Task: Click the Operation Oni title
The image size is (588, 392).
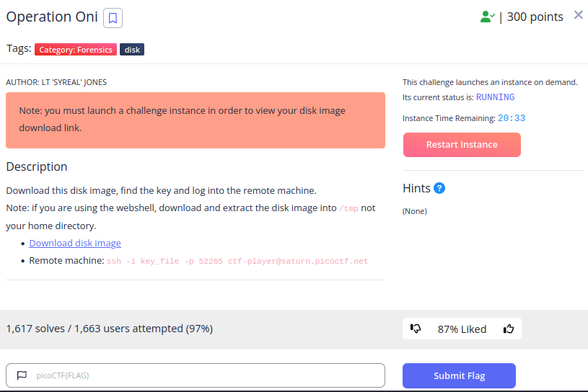Action: point(52,17)
